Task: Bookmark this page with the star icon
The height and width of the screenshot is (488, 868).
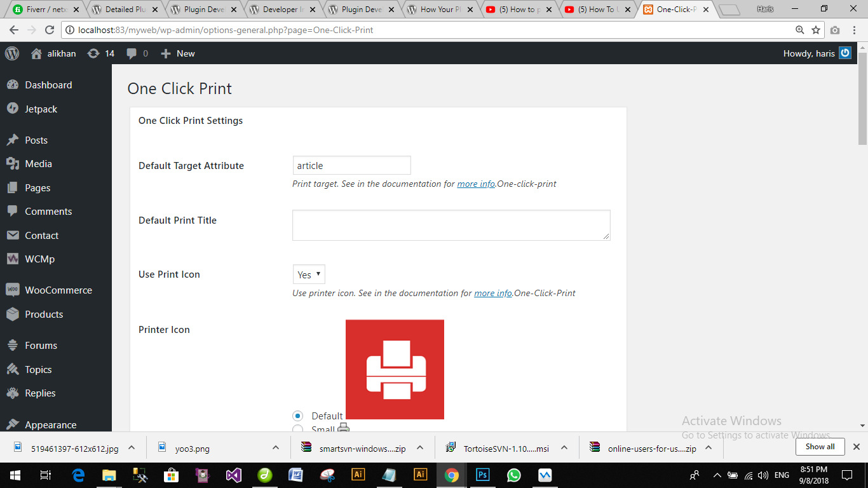Action: point(816,30)
